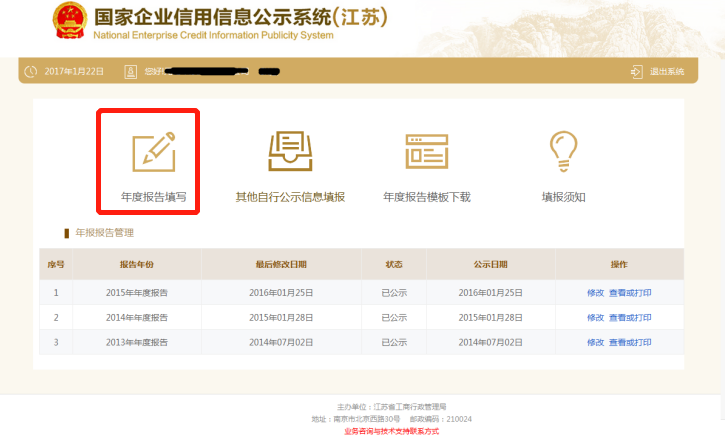Select the 其他自行公示信息填报 label
This screenshot has height=435, width=725.
point(290,197)
